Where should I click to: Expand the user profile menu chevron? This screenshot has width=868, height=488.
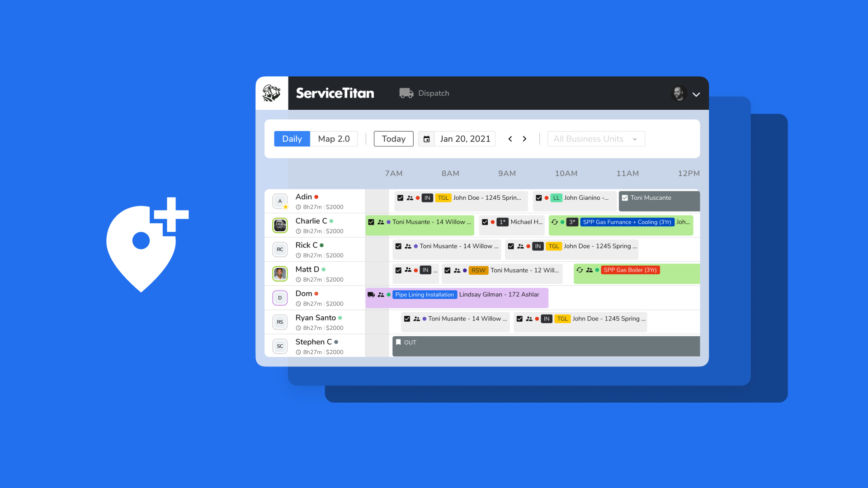click(x=696, y=94)
